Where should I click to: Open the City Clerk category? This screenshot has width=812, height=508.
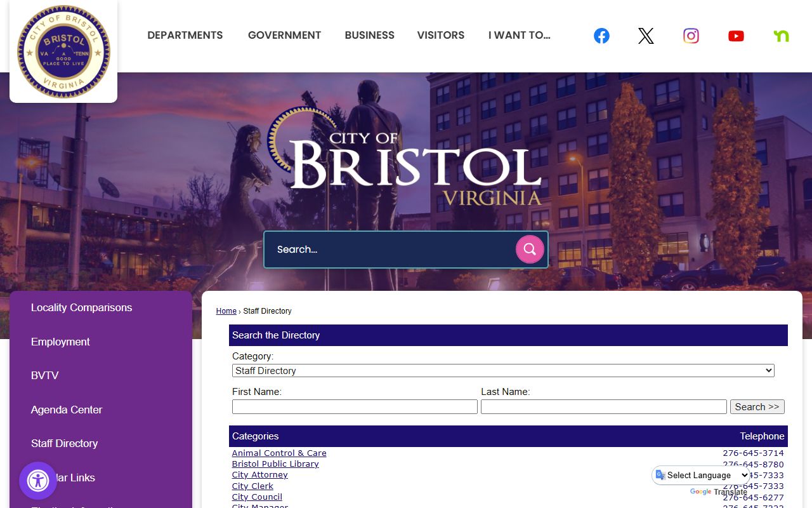pos(252,486)
